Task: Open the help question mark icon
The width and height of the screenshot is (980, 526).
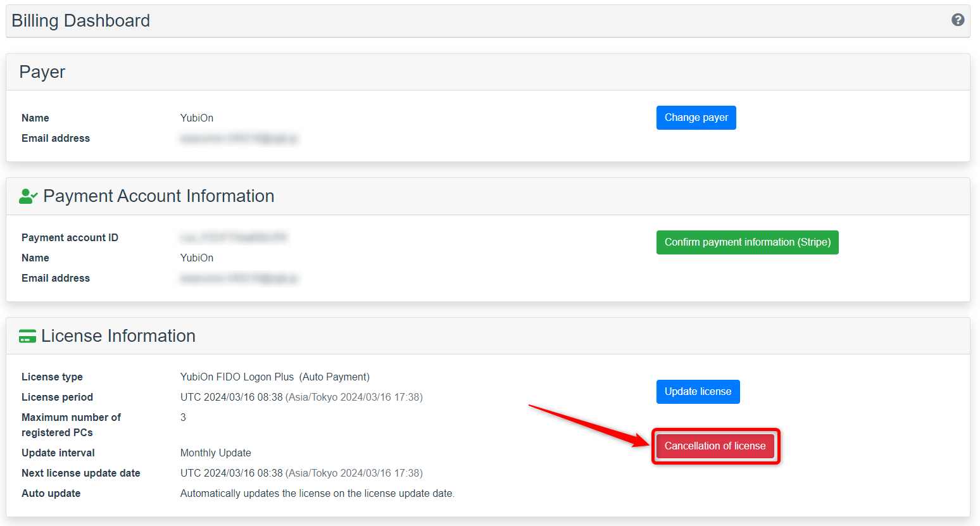Action: 958,20
